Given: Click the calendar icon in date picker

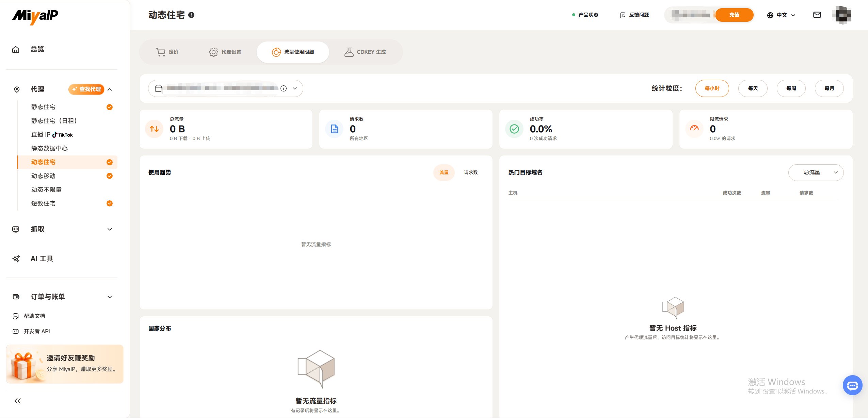Looking at the screenshot, I should [158, 88].
